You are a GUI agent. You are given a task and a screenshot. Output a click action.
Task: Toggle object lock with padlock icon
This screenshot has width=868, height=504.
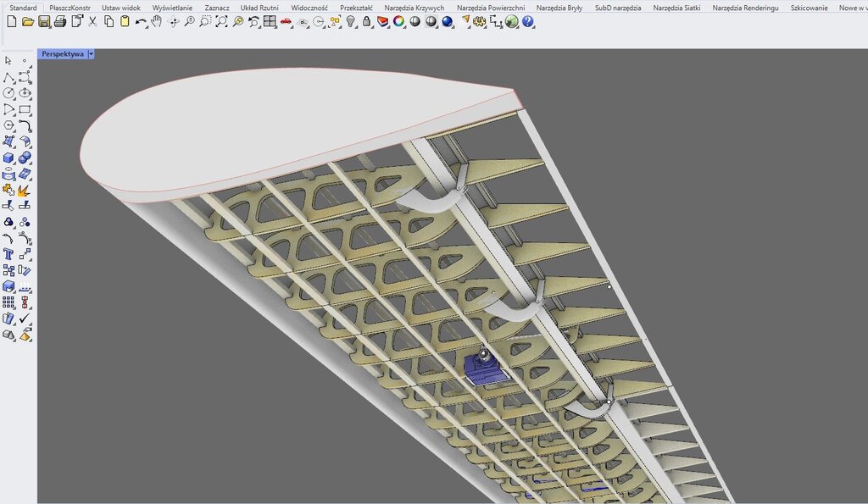tap(367, 21)
